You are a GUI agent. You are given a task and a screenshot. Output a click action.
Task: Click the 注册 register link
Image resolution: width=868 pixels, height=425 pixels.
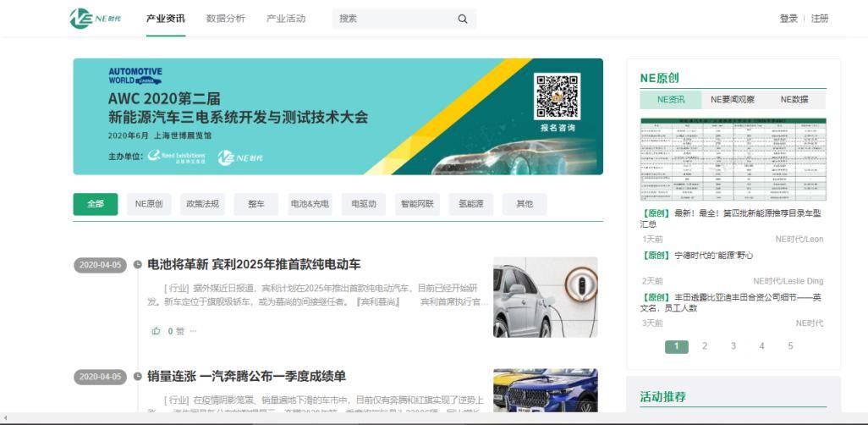tap(820, 19)
